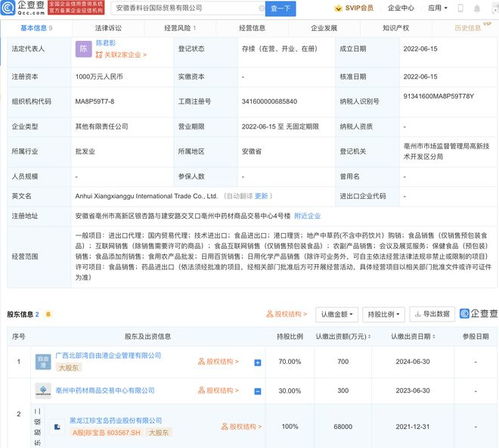Click registration number 341600000685840

tap(269, 101)
